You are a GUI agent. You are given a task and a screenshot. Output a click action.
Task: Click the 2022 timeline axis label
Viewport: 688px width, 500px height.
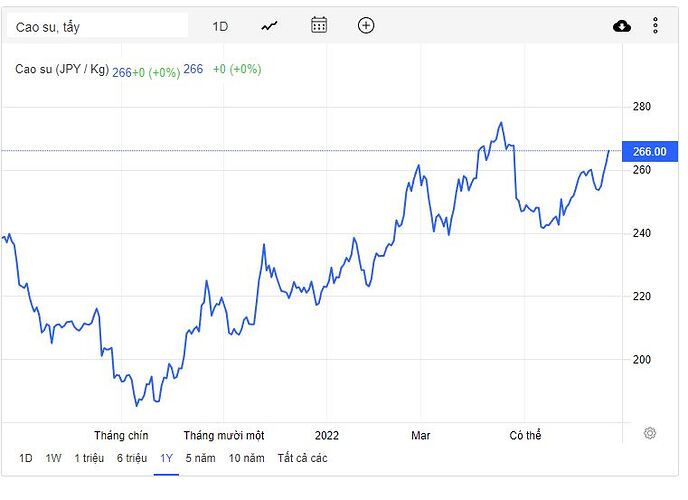(327, 435)
